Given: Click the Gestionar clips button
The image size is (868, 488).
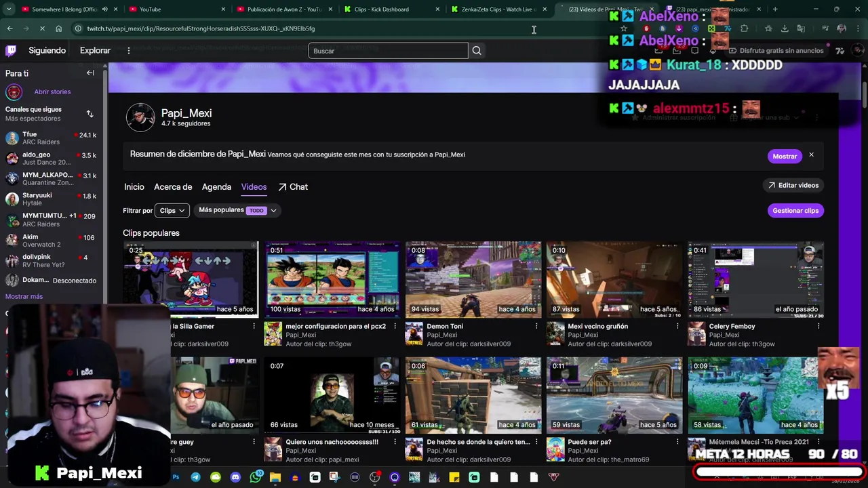Looking at the screenshot, I should pyautogui.click(x=795, y=211).
